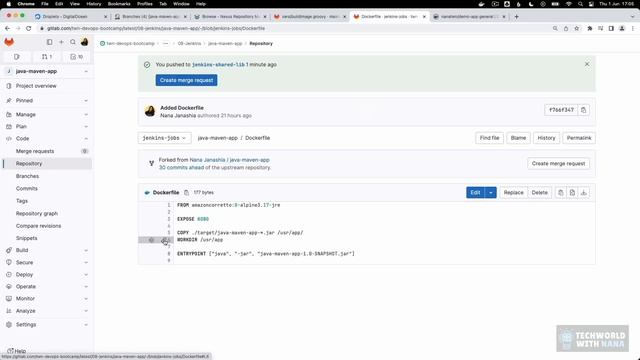Expand the Pinned sidebar section
640x360 pixels.
click(x=47, y=100)
